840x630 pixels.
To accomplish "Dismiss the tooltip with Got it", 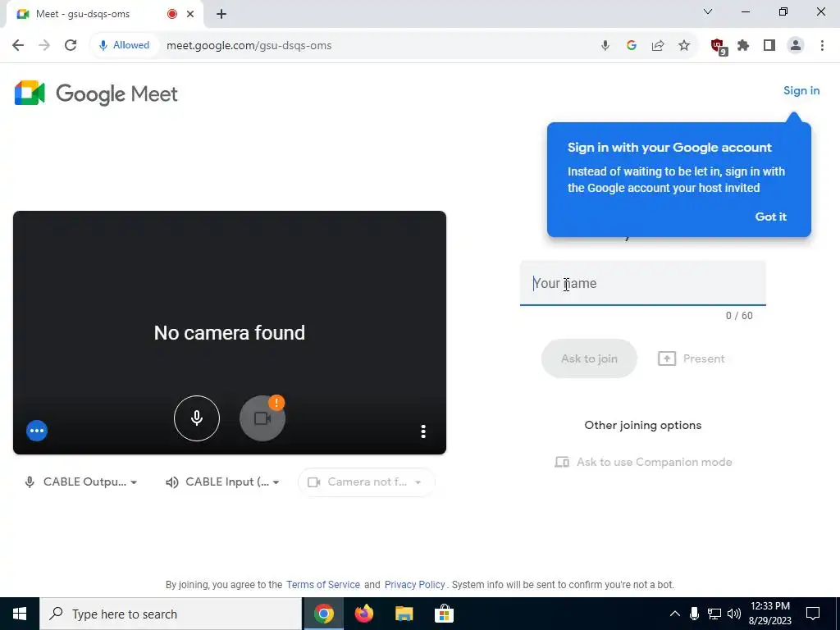I will pyautogui.click(x=771, y=217).
